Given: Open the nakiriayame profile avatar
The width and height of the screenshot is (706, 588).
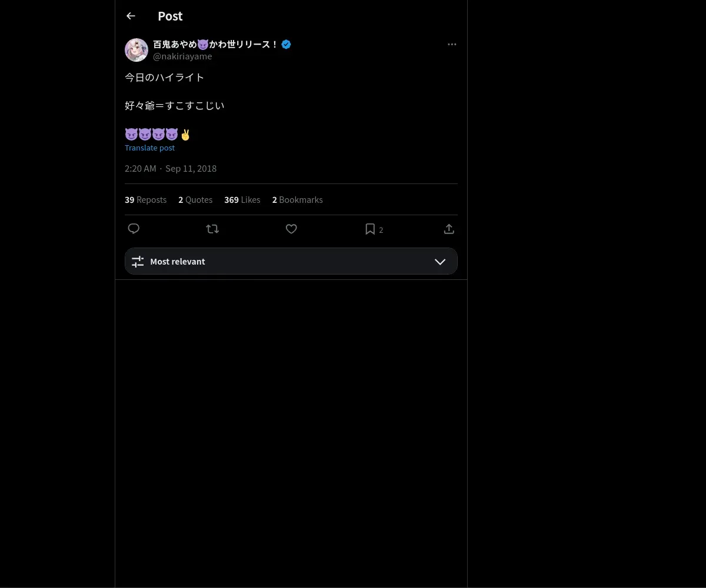Looking at the screenshot, I should 136,50.
